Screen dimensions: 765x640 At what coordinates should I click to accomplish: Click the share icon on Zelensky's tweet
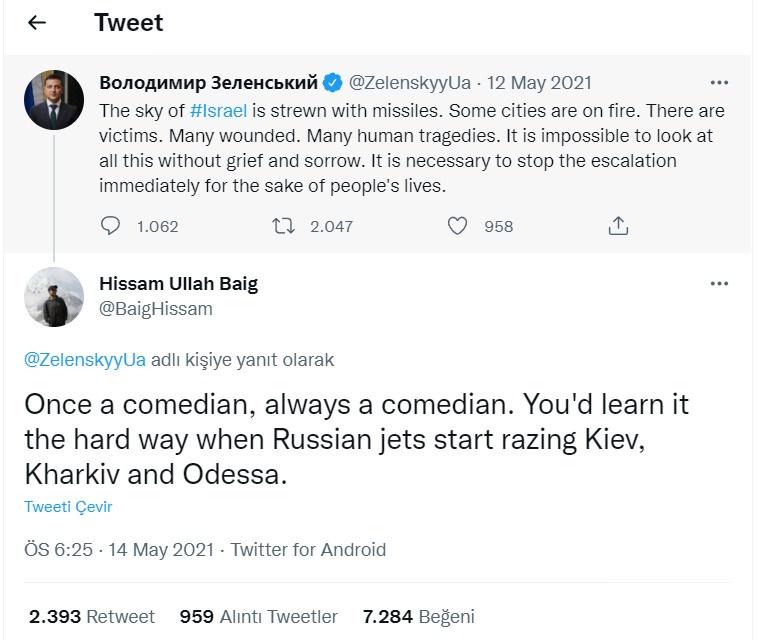coord(618,226)
